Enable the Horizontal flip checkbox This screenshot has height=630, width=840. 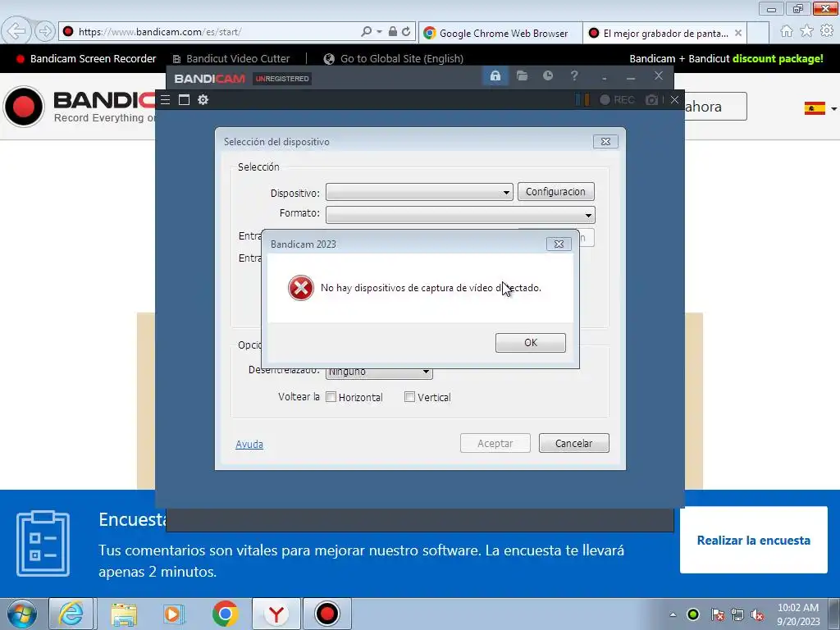[x=331, y=397]
